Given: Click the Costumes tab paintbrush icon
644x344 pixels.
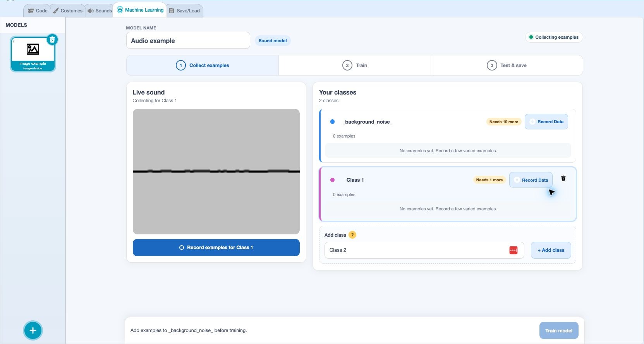Looking at the screenshot, I should pos(56,10).
